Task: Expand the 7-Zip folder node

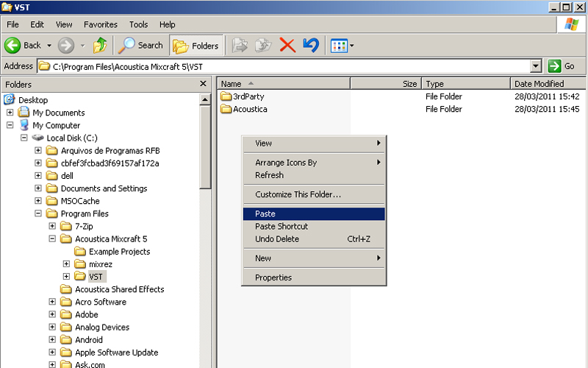Action: [52, 226]
